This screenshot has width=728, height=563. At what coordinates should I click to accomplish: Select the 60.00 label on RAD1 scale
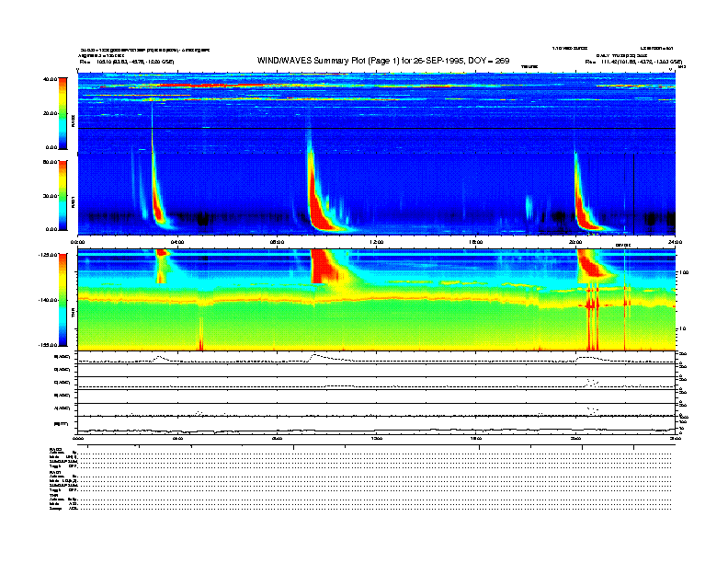click(50, 162)
